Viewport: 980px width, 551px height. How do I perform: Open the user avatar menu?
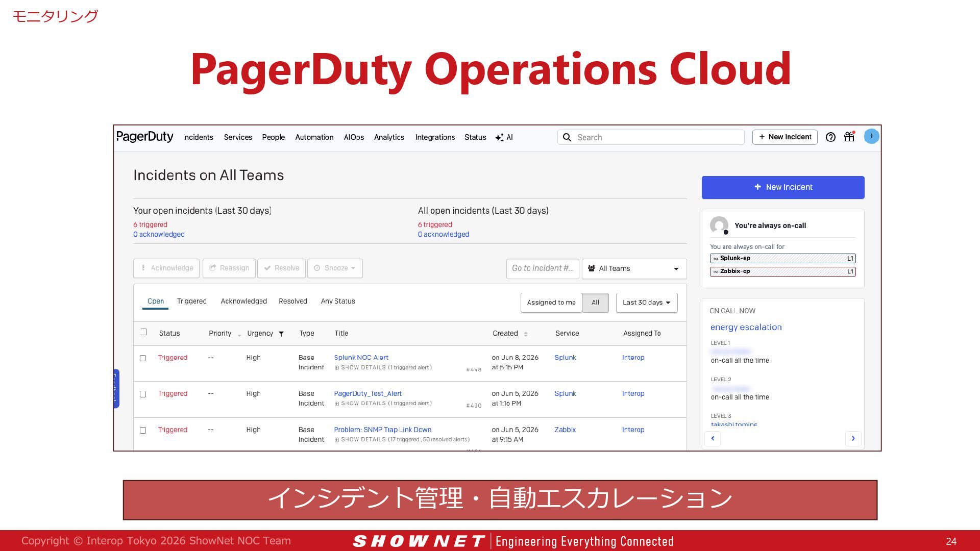click(871, 136)
